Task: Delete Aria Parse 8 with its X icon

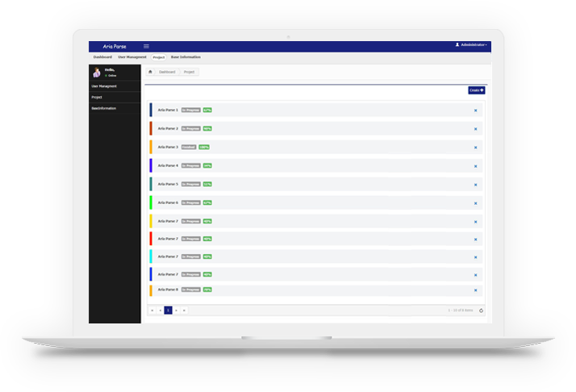Action: click(475, 290)
